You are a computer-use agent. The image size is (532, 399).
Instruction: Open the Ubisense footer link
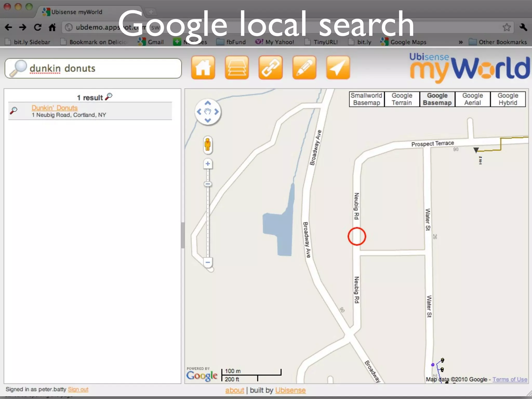[290, 390]
